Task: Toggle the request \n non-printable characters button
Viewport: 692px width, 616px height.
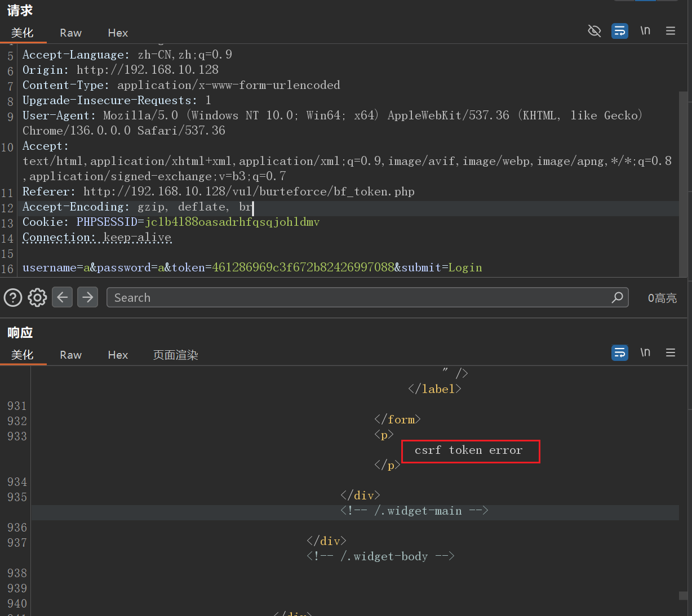Action: [645, 31]
